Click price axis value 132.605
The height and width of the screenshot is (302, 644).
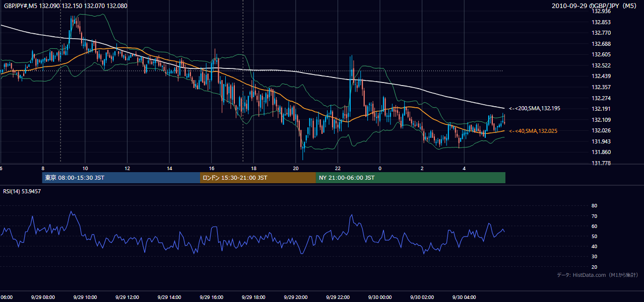[601, 54]
